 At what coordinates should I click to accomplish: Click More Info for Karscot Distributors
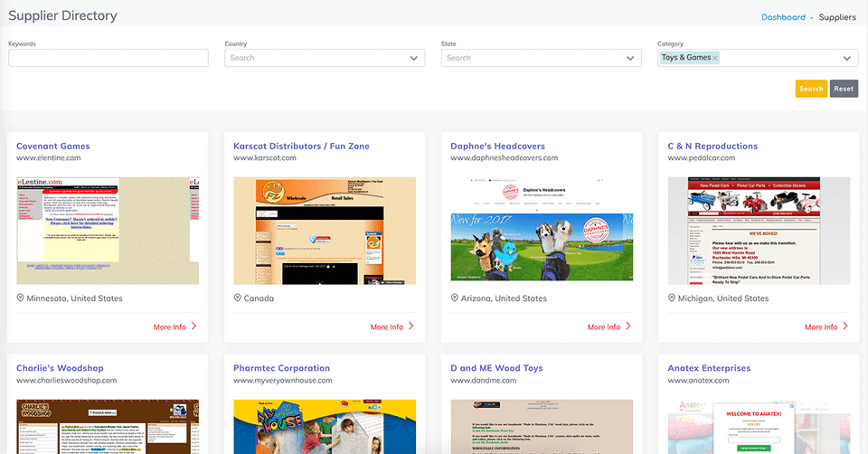(386, 327)
